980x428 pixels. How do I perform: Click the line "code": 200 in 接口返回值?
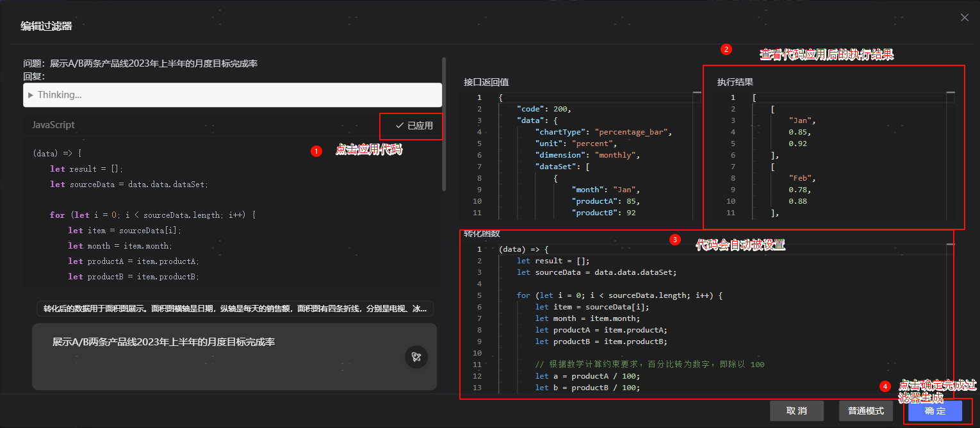coord(543,109)
